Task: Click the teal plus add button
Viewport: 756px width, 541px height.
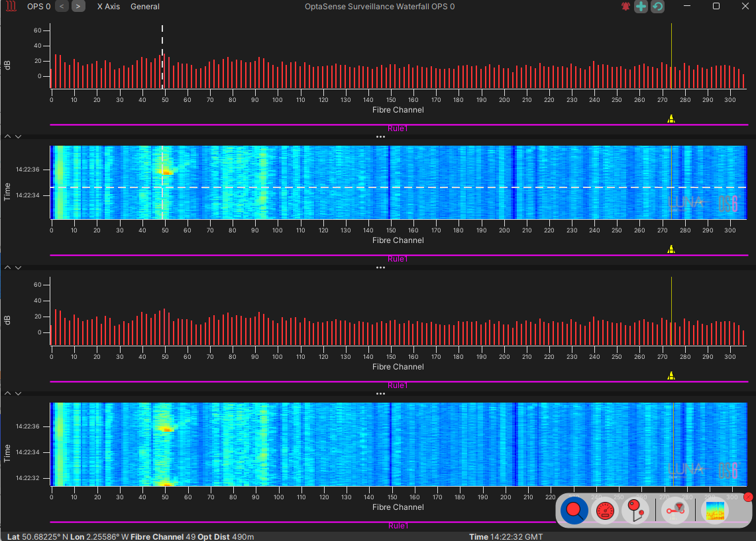Action: [x=641, y=7]
